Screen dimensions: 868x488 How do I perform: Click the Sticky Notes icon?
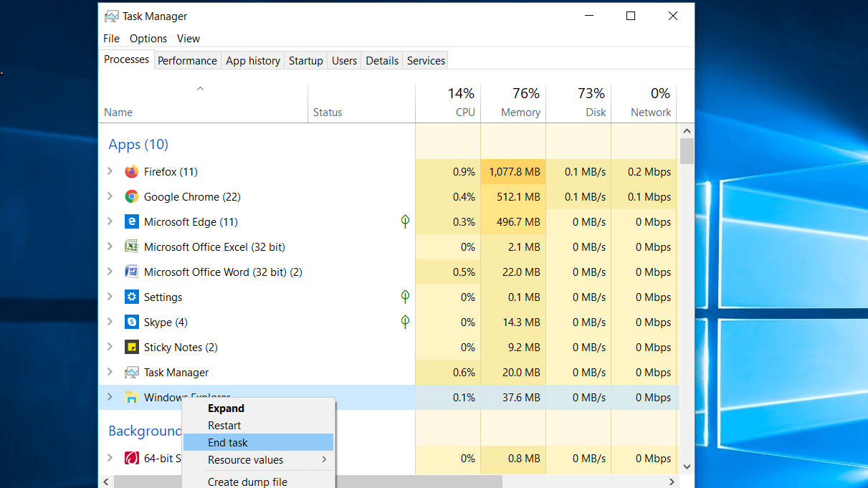[x=131, y=347]
